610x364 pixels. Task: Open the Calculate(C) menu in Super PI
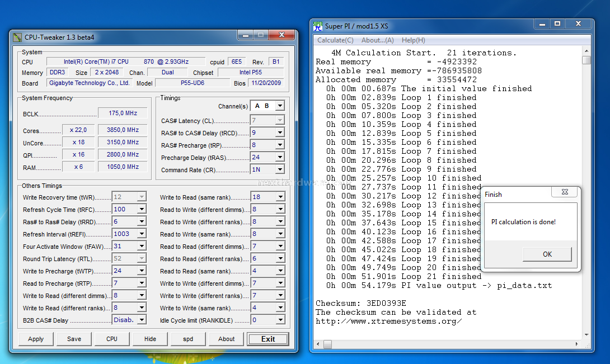click(x=335, y=40)
